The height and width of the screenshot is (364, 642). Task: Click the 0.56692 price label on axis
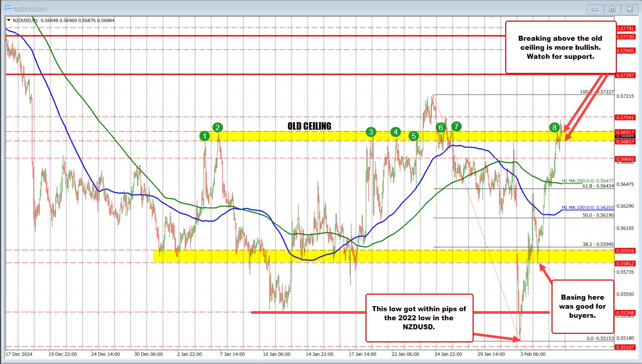pos(625,158)
